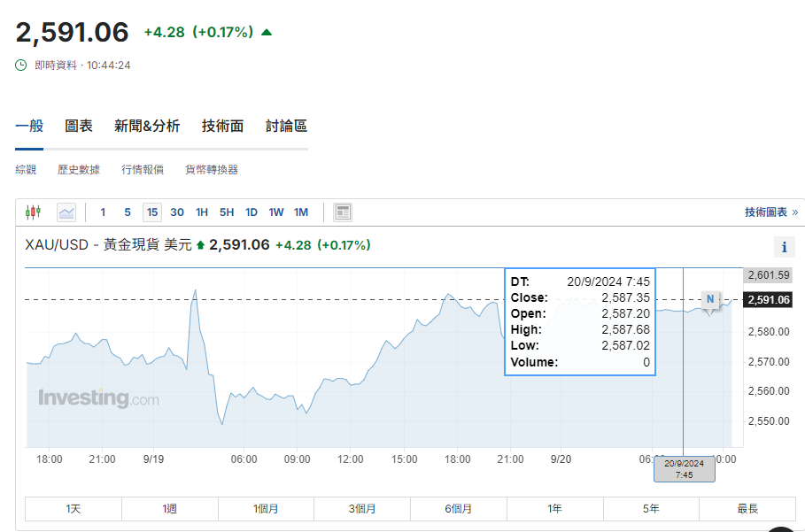
Task: Open the 貨幣轉換器 link
Action: pyautogui.click(x=212, y=169)
